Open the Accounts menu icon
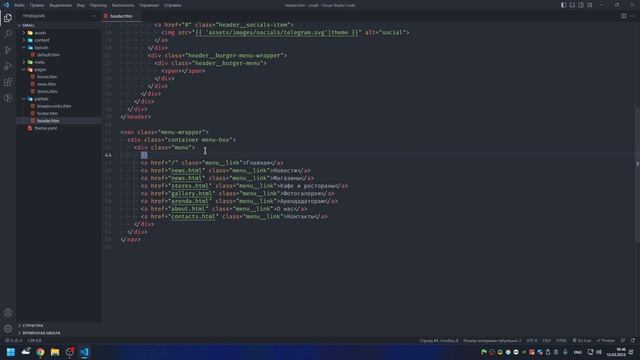Screen dimensions: 640x360 tap(8, 313)
